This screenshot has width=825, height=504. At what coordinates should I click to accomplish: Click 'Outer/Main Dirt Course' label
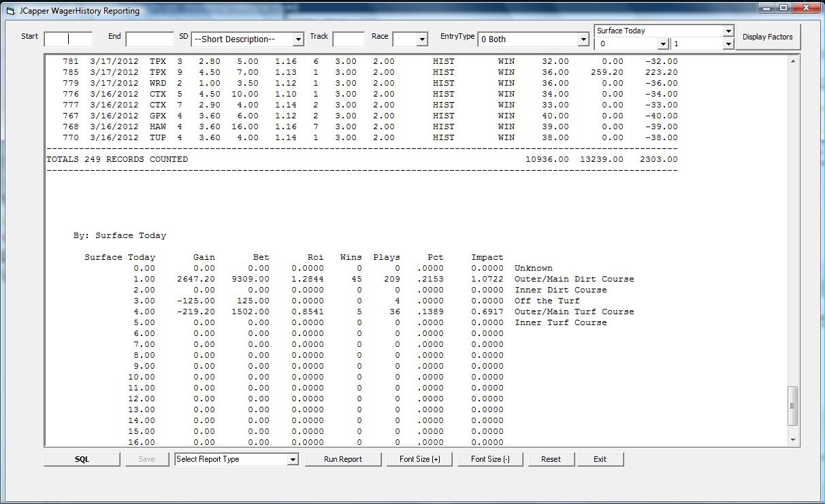pyautogui.click(x=574, y=279)
